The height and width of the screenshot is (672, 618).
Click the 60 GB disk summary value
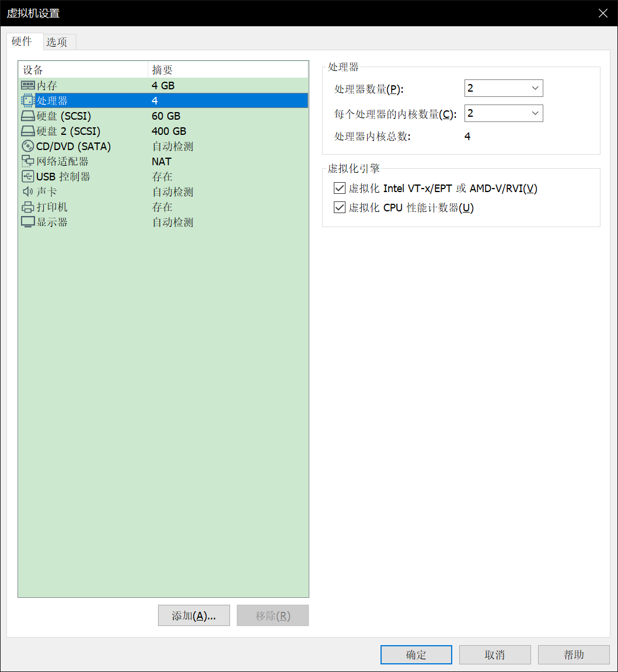(166, 116)
